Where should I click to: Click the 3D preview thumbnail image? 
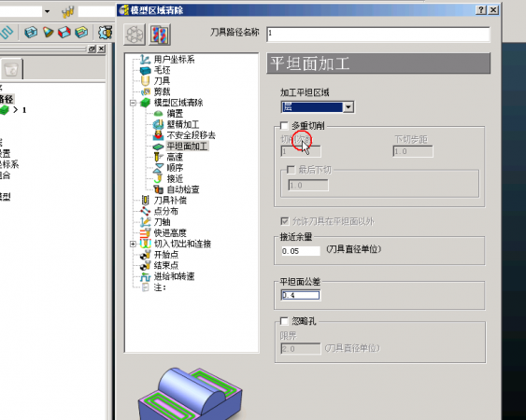[191, 393]
